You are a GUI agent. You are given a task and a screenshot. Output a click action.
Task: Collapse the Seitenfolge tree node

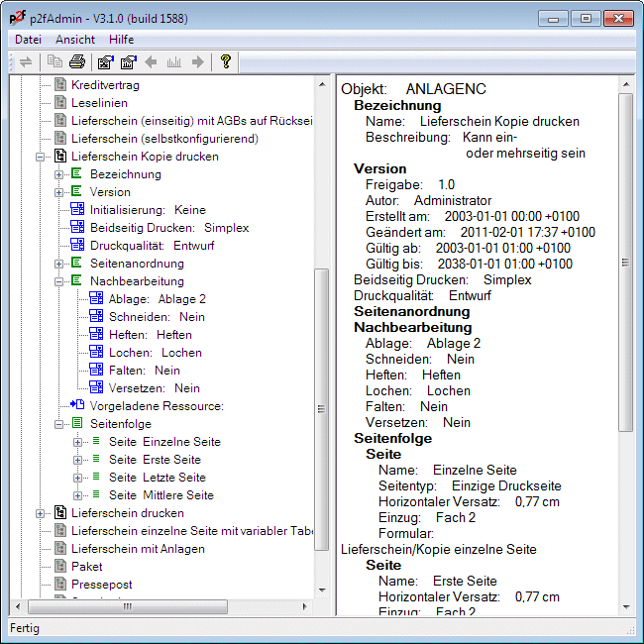tap(59, 424)
